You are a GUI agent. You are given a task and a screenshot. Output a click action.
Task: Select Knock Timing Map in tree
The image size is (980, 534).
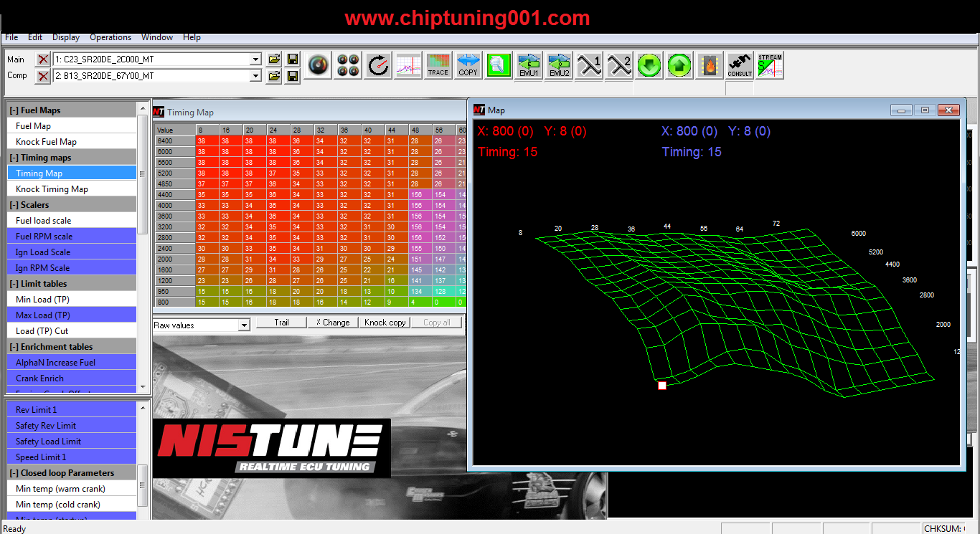click(x=52, y=189)
